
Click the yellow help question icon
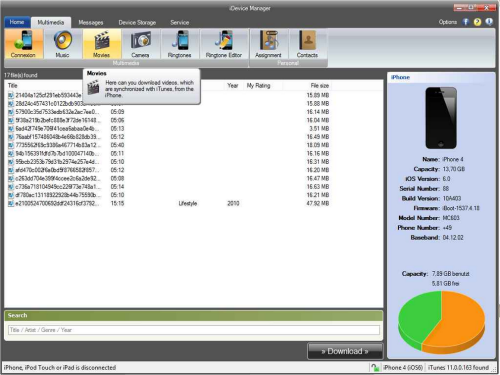point(477,22)
